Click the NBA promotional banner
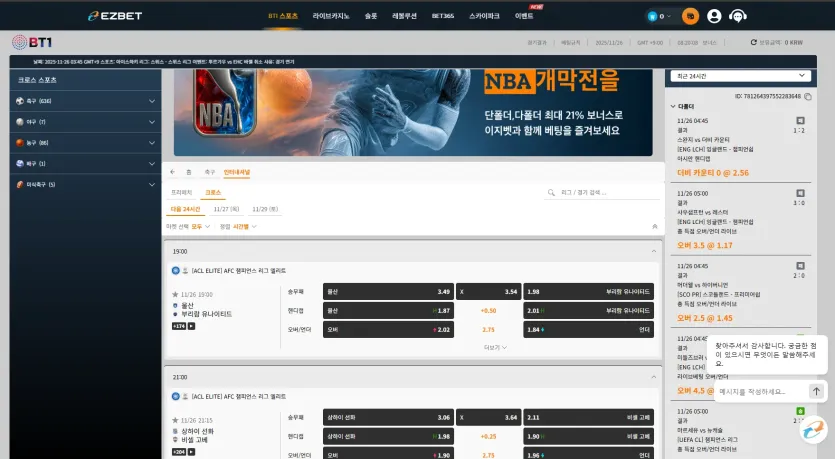Screen dimensions: 835x459 point(413,112)
